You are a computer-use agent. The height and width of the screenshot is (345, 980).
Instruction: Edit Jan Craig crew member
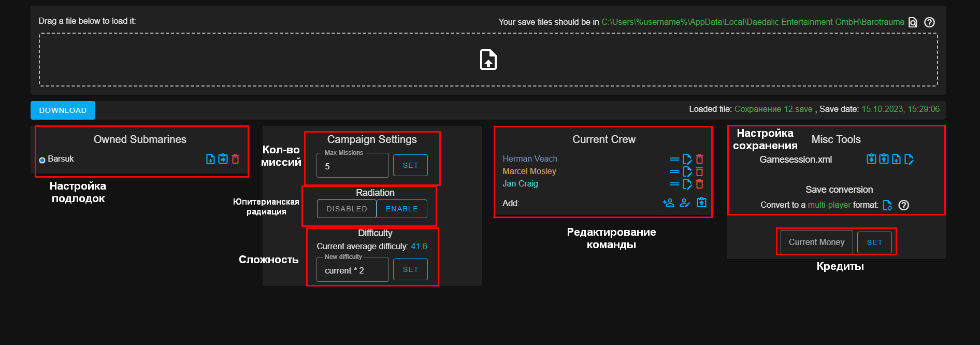pyautogui.click(x=687, y=184)
